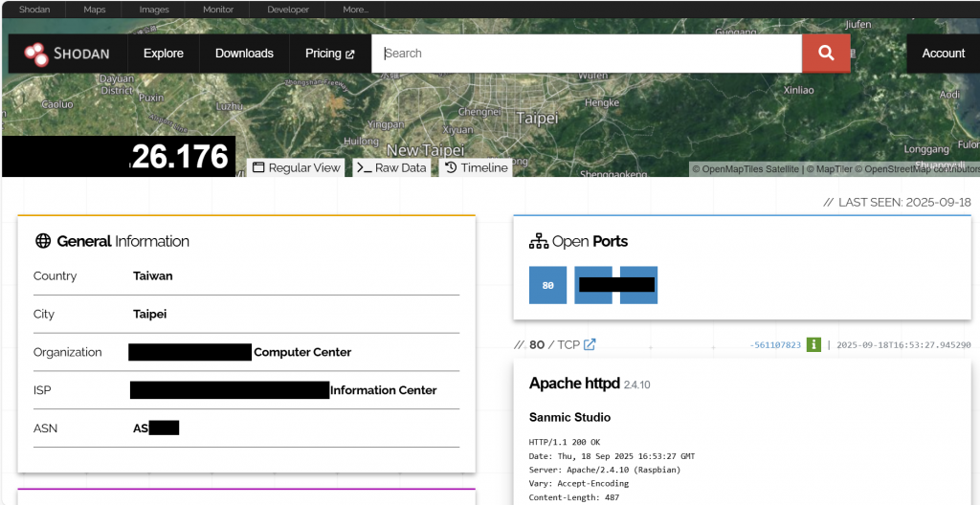
Task: Click the Computer Center organization text
Action: (x=302, y=352)
